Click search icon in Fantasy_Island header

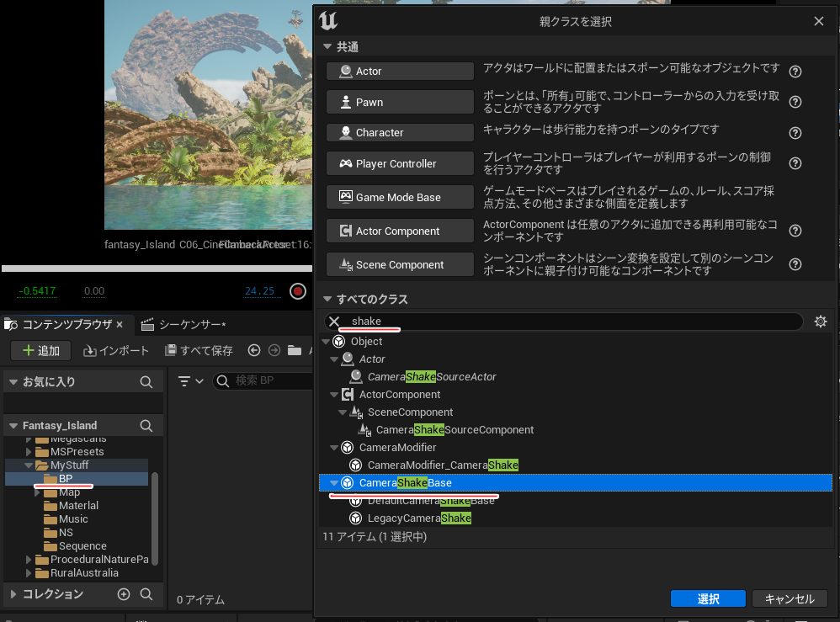146,426
